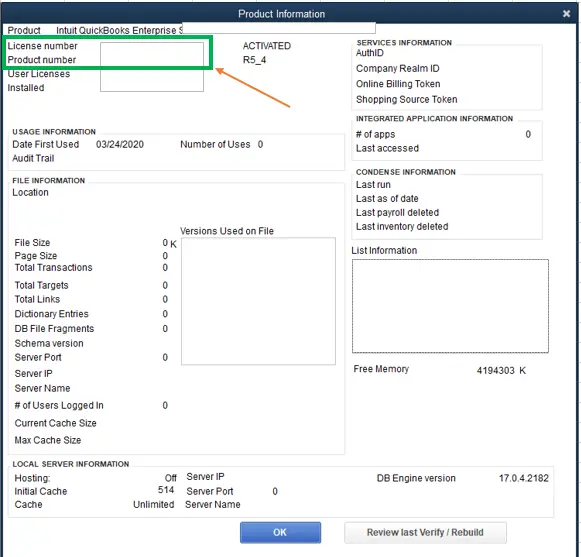Click the Product Information title bar
Image resolution: width=581 pixels, height=557 pixels.
[282, 14]
